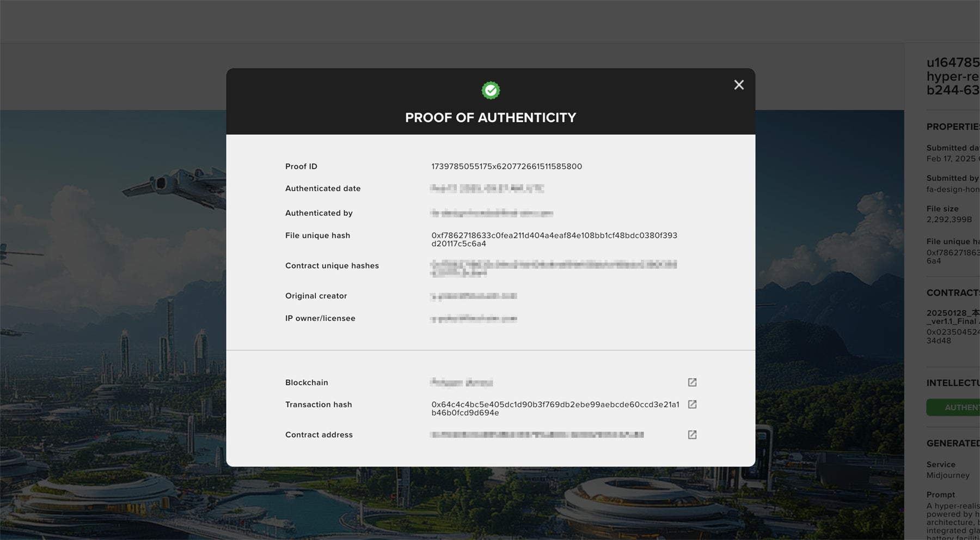Click the Contract unique hashes label
Viewport: 980px width, 540px height.
pyautogui.click(x=332, y=266)
